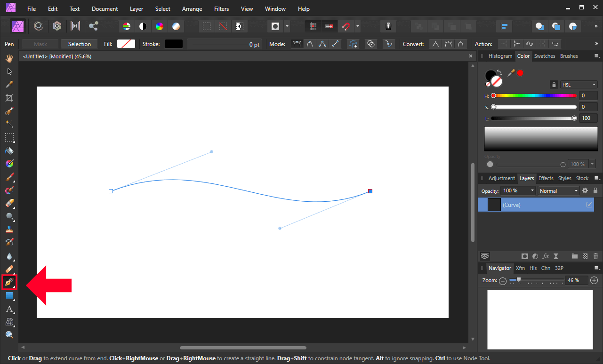Click the Selection button
This screenshot has width=603, height=364.
(80, 44)
